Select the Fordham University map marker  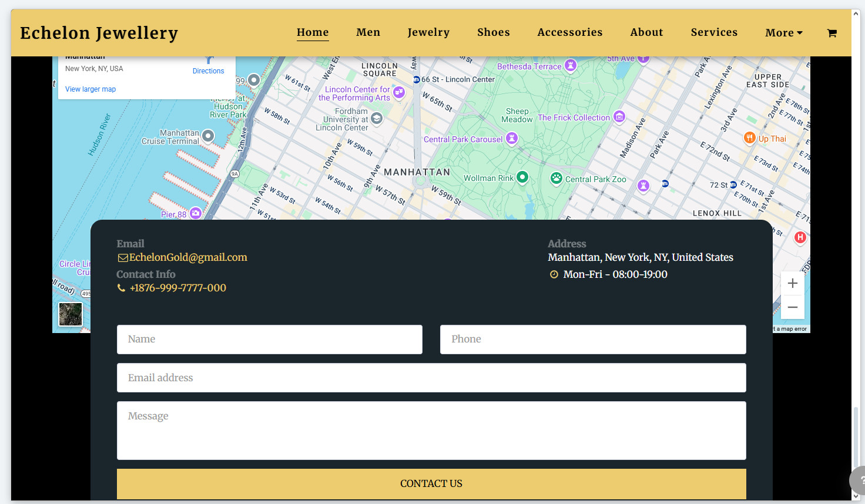(377, 119)
